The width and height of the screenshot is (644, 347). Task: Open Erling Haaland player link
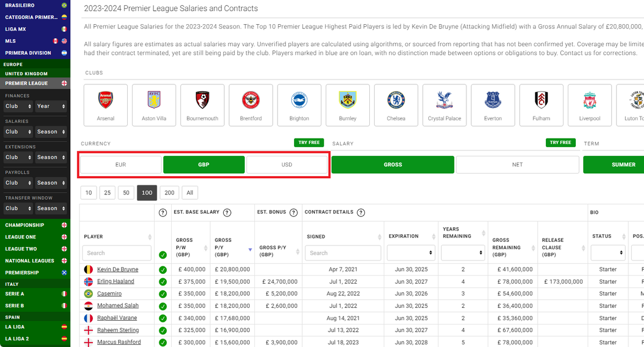[x=115, y=281]
